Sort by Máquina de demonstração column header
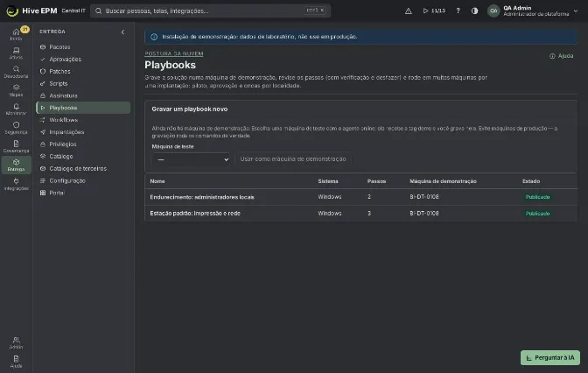The height and width of the screenshot is (373, 588). [x=443, y=181]
